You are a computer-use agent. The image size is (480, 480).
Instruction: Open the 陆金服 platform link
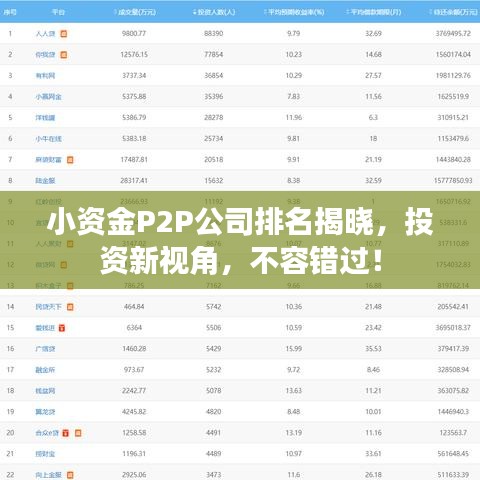coord(45,181)
